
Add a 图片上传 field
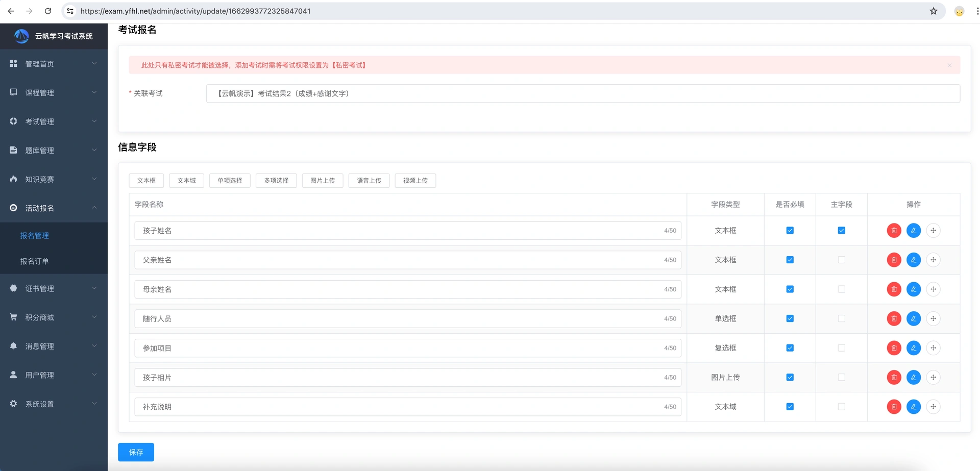coord(323,181)
